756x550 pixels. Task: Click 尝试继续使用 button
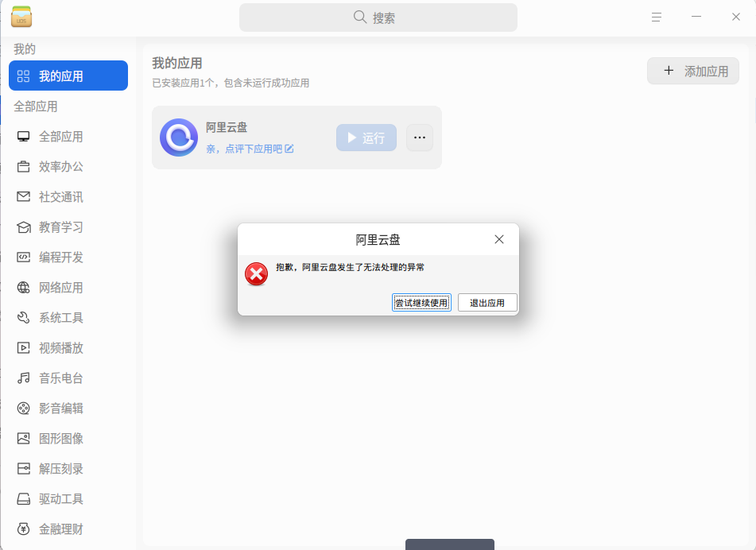[421, 303]
